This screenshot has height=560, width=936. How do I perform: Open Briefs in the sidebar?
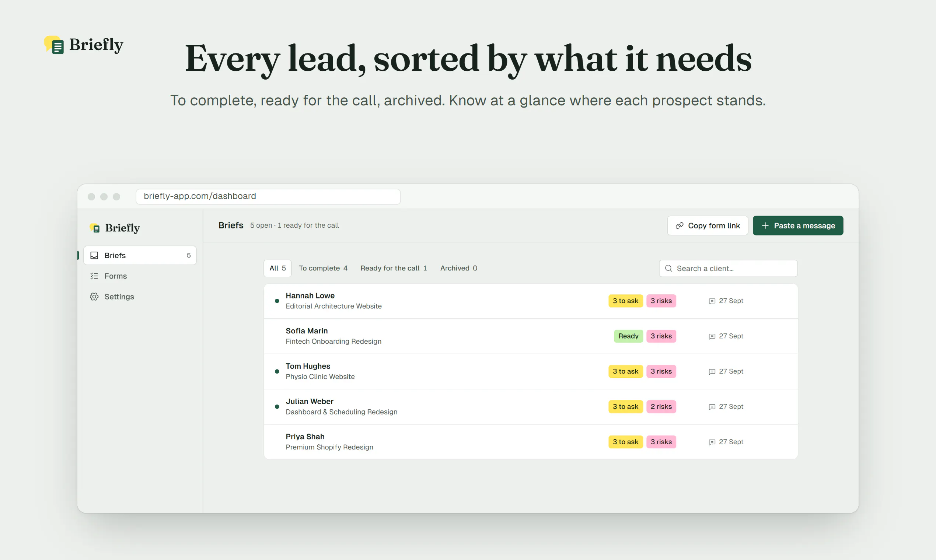point(140,255)
